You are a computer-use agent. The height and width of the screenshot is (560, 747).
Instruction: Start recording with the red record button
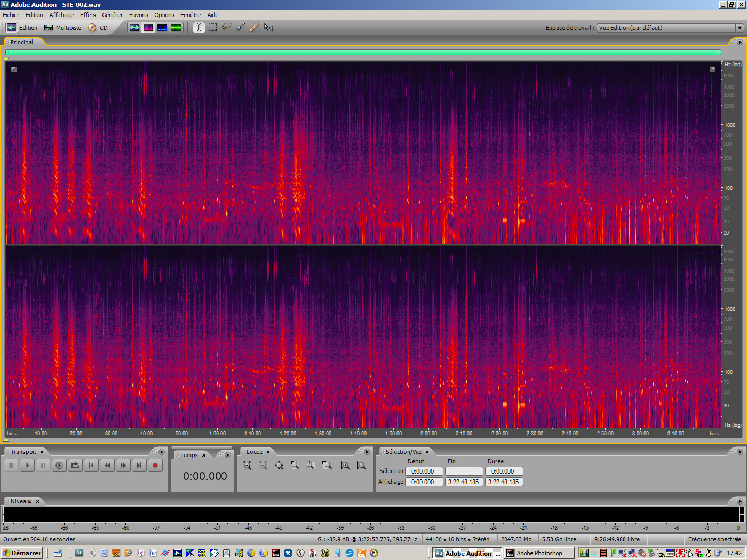[155, 465]
